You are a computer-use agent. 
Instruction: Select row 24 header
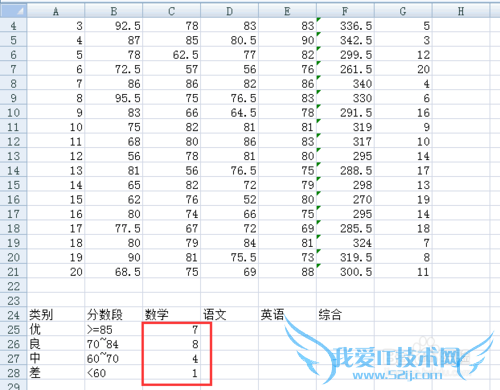point(13,315)
